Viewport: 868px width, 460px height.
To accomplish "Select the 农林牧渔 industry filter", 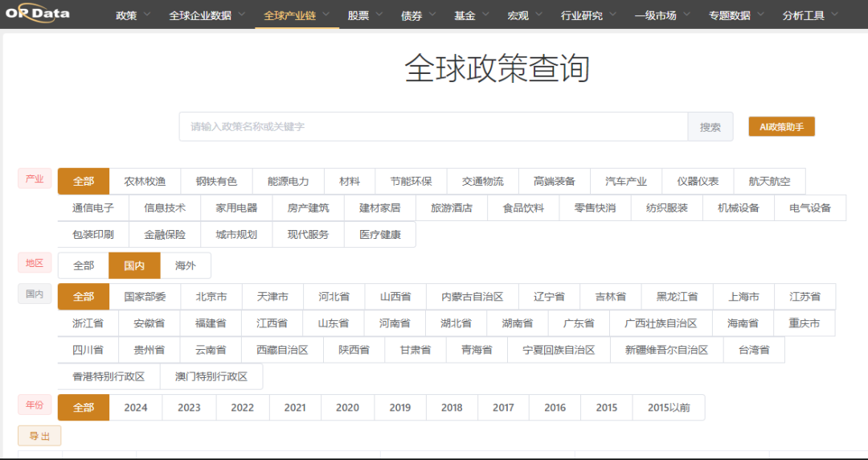I will coord(145,181).
